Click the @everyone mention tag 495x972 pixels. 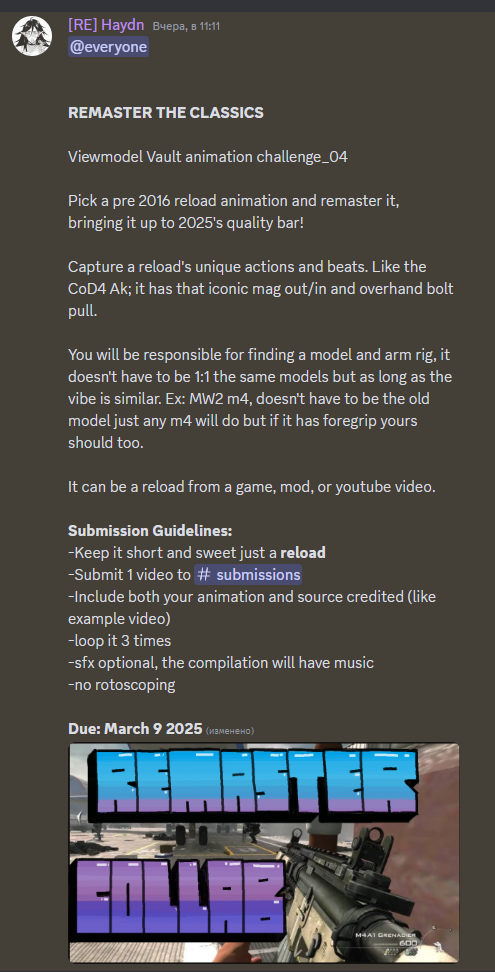(x=108, y=48)
